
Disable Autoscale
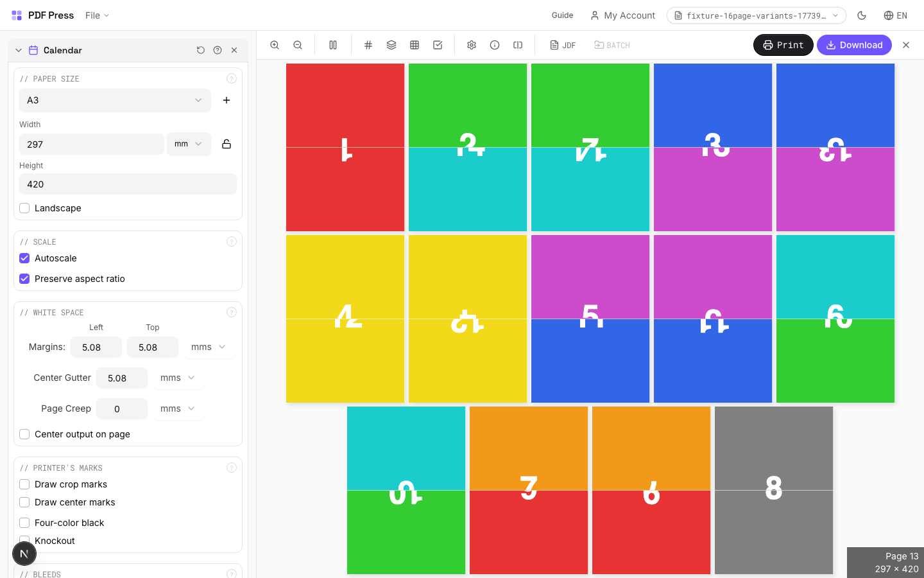coord(24,258)
